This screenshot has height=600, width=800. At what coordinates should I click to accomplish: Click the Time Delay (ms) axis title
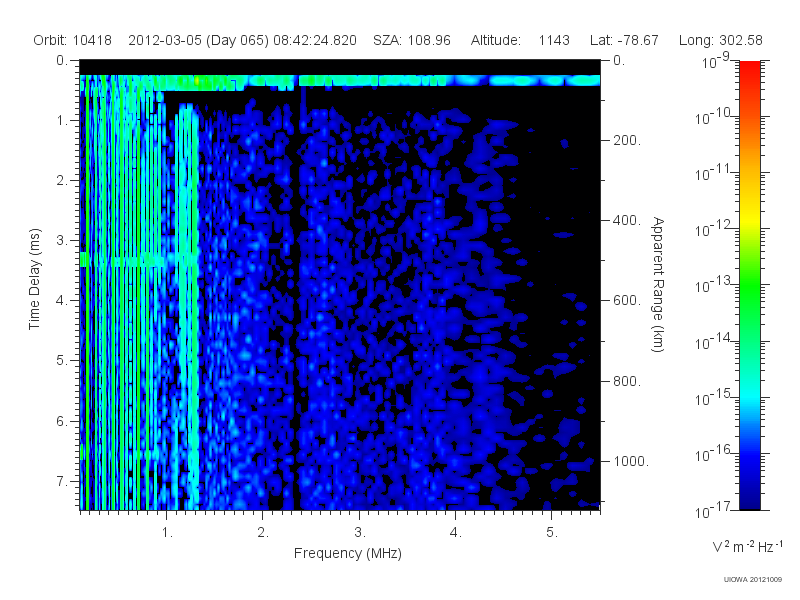pyautogui.click(x=34, y=279)
